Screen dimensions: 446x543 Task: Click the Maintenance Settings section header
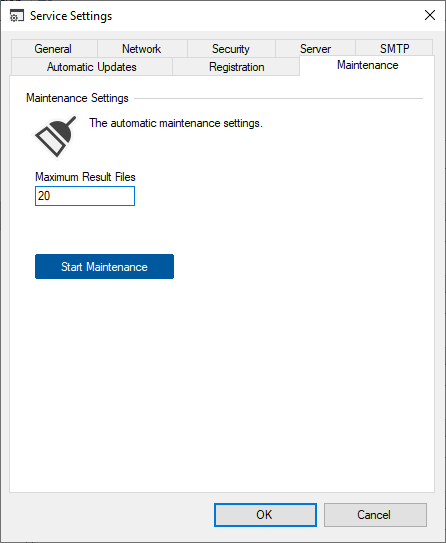coord(77,98)
